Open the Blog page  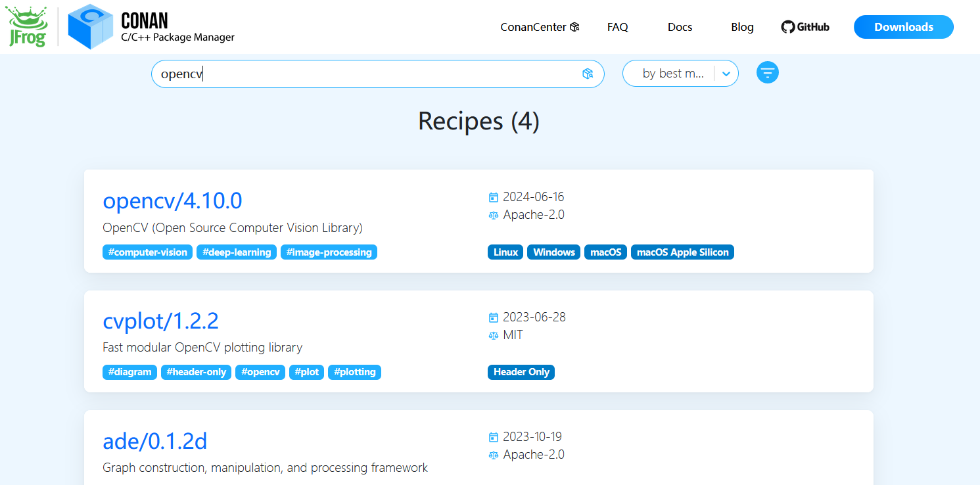coord(742,27)
